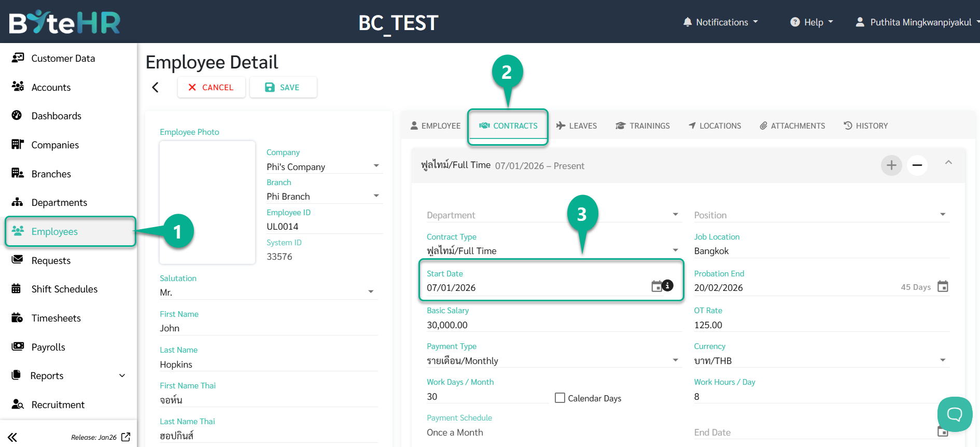Switch to the HISTORY tab

click(866, 125)
